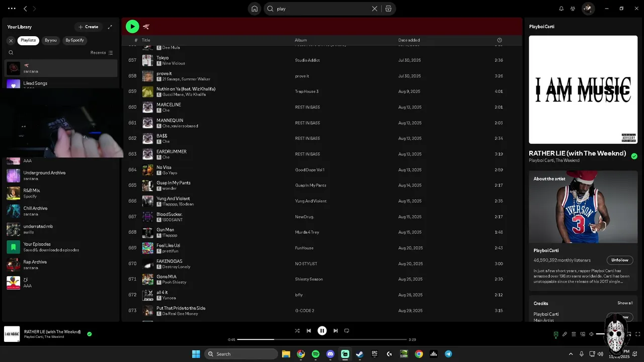Sort by the Date added column header
644x362 pixels.
pos(409,40)
